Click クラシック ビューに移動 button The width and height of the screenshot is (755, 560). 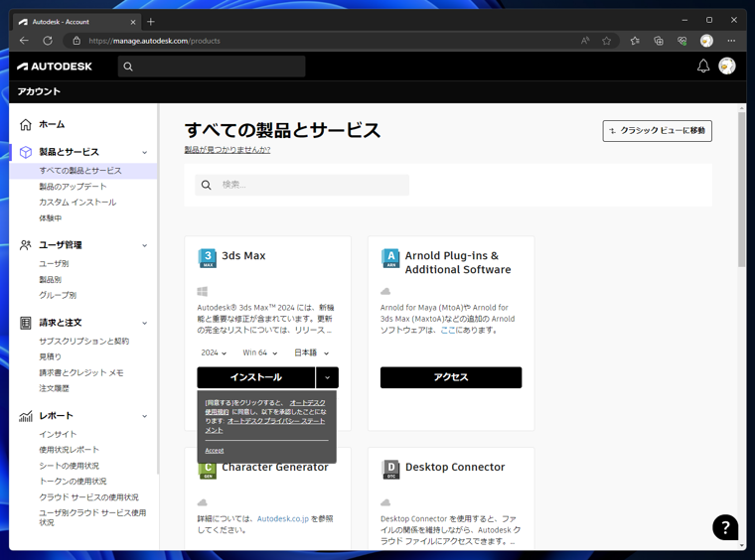658,131
